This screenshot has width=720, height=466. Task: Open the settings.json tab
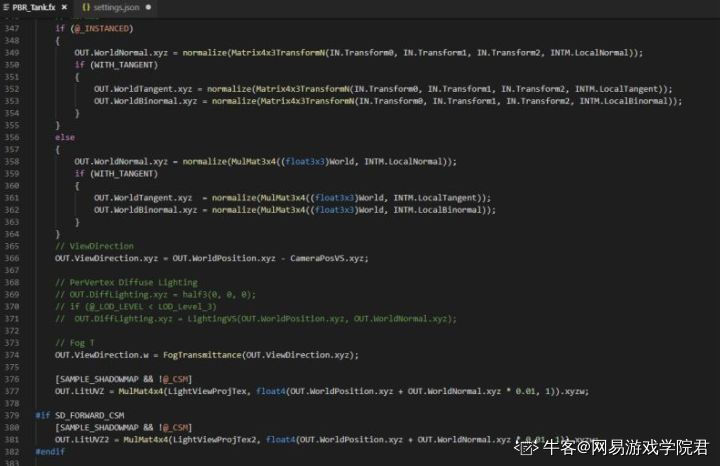pyautogui.click(x=117, y=7)
